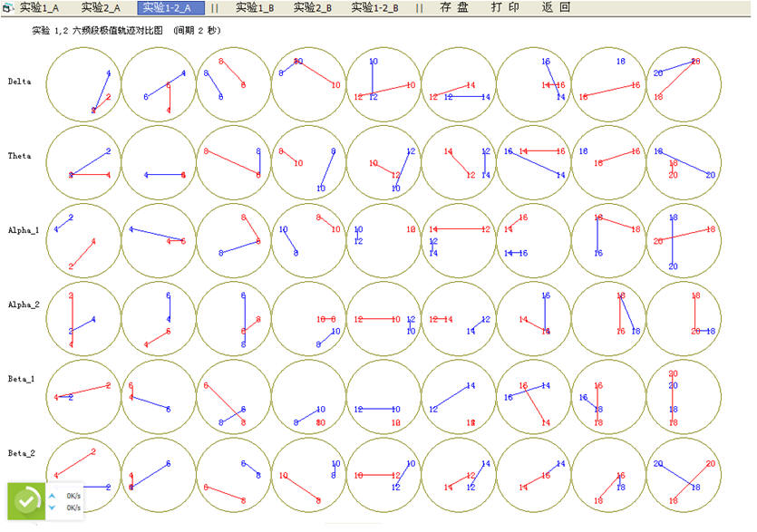Select the Theta circle with a single blue 4-6 line
The width and height of the screenshot is (757, 532).
[x=159, y=163]
